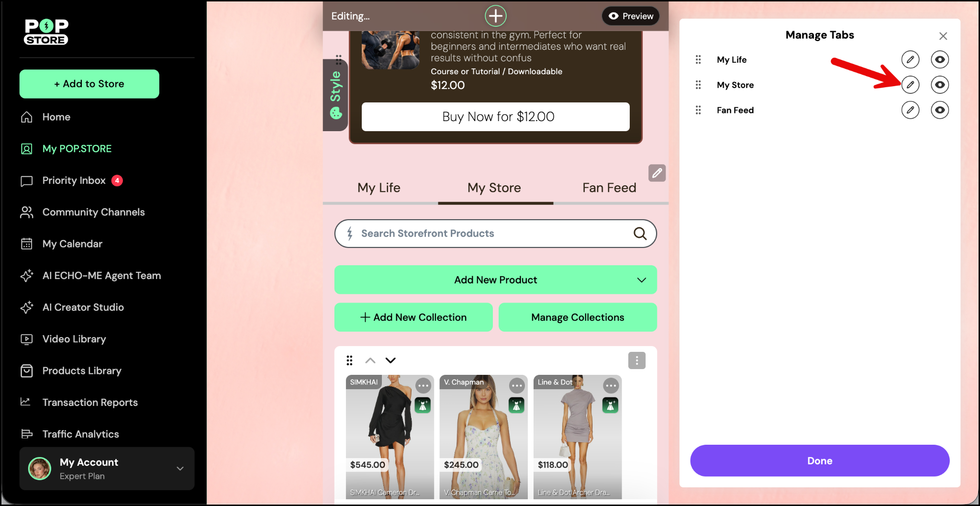The image size is (980, 506).
Task: Toggle the Fan Feed tab visibility
Action: [940, 110]
